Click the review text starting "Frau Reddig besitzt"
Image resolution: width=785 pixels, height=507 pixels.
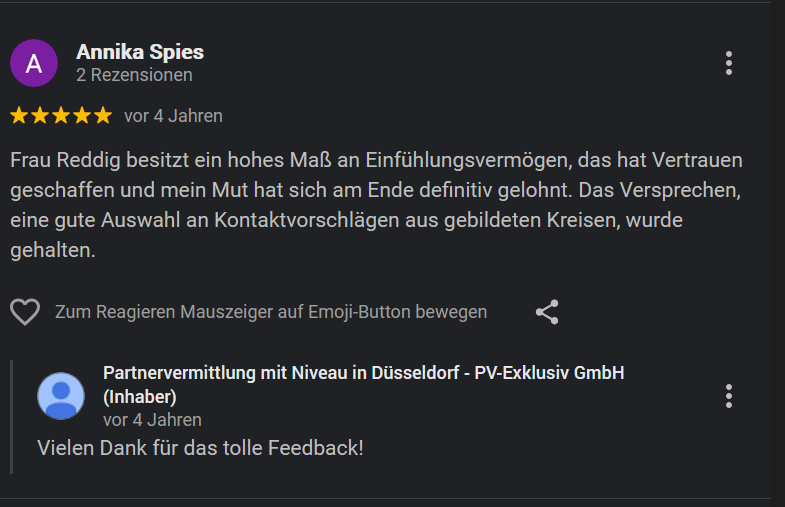coord(377,205)
